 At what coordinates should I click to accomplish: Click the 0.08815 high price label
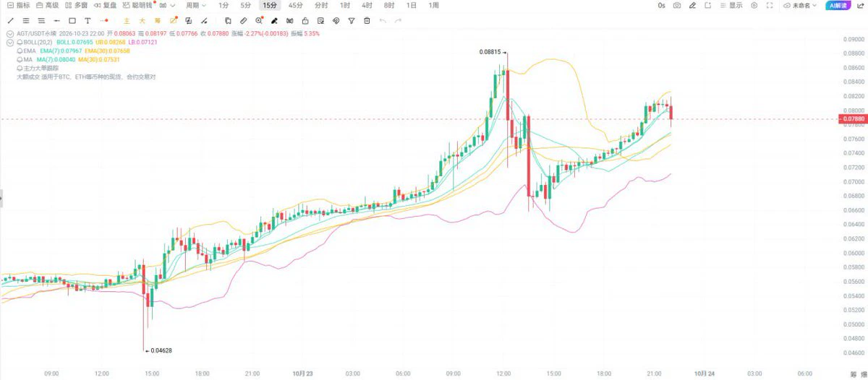click(490, 52)
